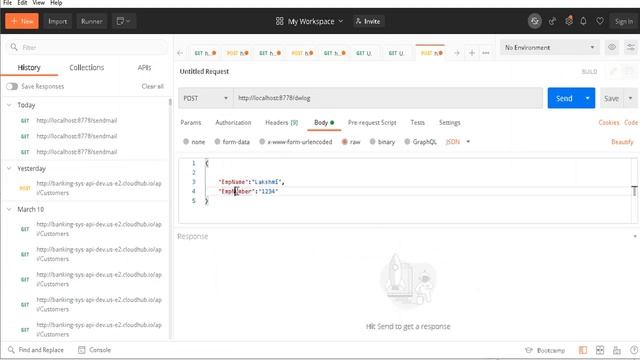Focus the sidebar Filter search field
Viewport: 640px width, 360px height.
[x=87, y=47]
